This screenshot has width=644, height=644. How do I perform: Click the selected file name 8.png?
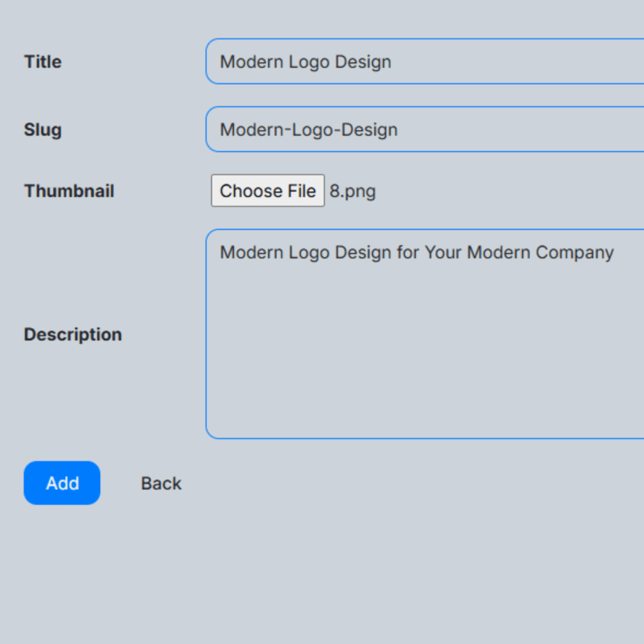pyautogui.click(x=353, y=191)
